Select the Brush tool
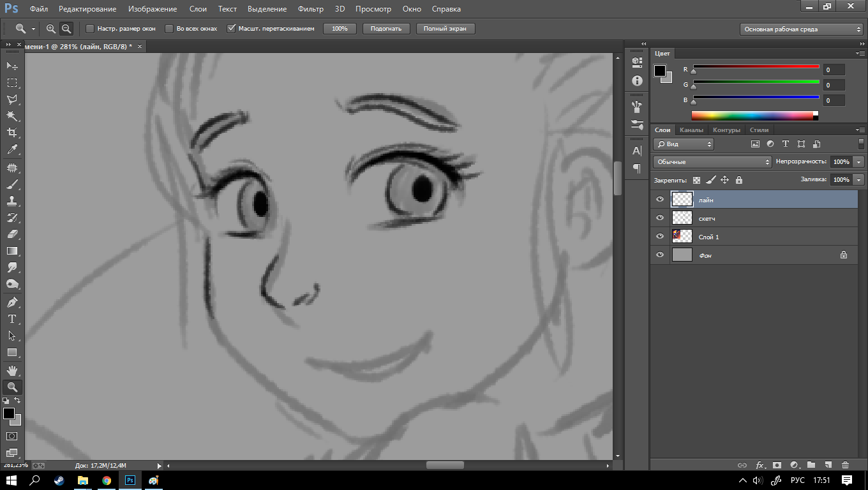The width and height of the screenshot is (868, 490). click(x=12, y=184)
